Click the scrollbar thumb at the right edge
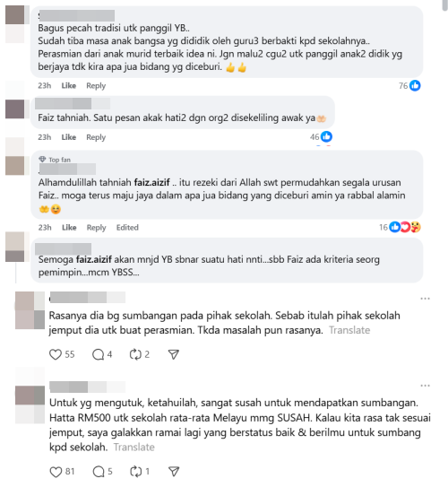This screenshot has height=487, width=448. [x=445, y=5]
